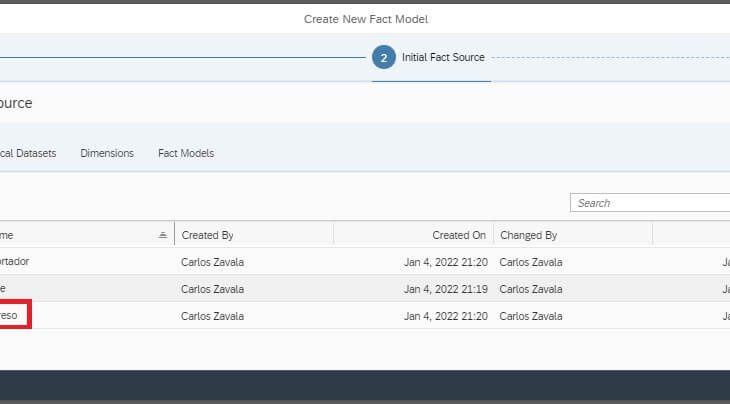Viewport: 730px width, 404px height.
Task: Focus the Search input field
Action: click(x=650, y=203)
